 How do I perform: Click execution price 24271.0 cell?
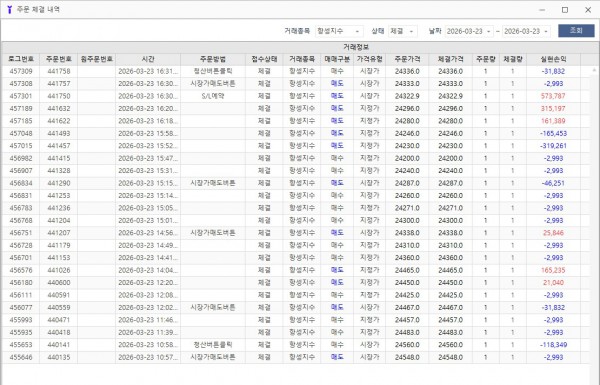(x=450, y=208)
